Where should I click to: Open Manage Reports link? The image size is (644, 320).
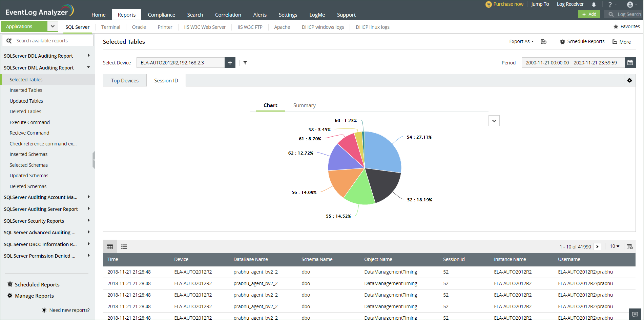[34, 296]
